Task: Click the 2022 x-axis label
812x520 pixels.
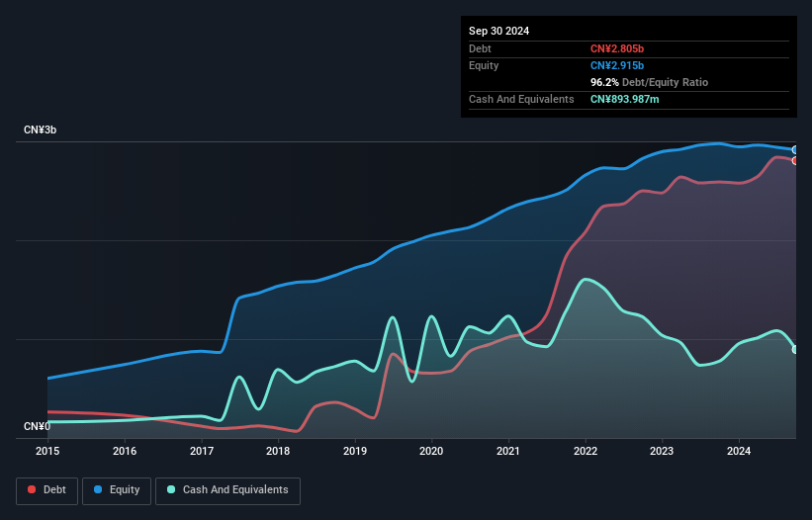Action: (x=586, y=451)
